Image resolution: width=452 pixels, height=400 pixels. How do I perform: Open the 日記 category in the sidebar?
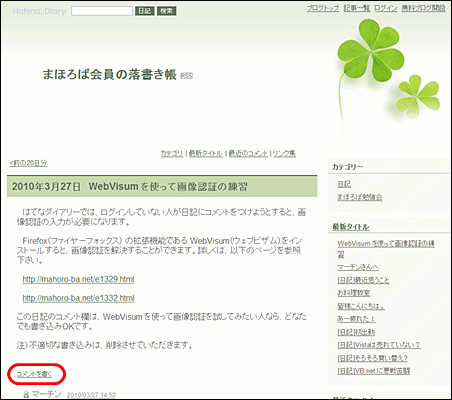344,184
